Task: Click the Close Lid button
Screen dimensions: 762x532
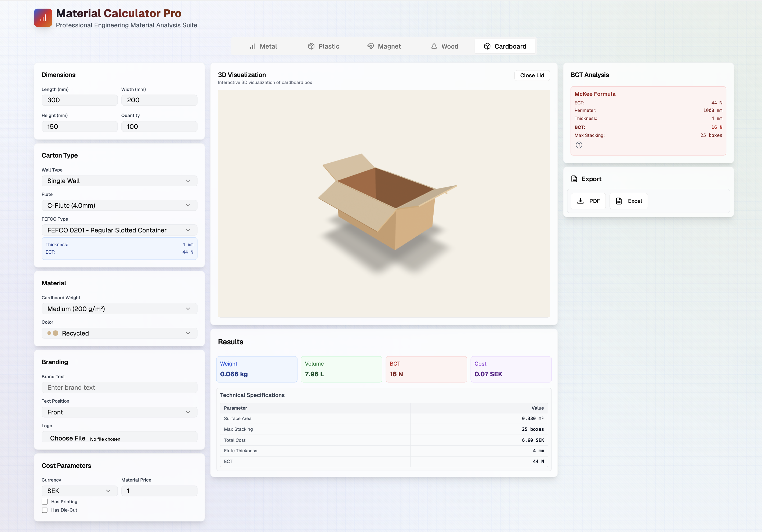Action: coord(532,75)
